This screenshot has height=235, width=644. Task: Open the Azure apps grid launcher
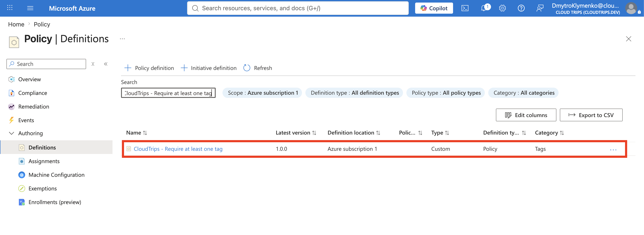[10, 8]
